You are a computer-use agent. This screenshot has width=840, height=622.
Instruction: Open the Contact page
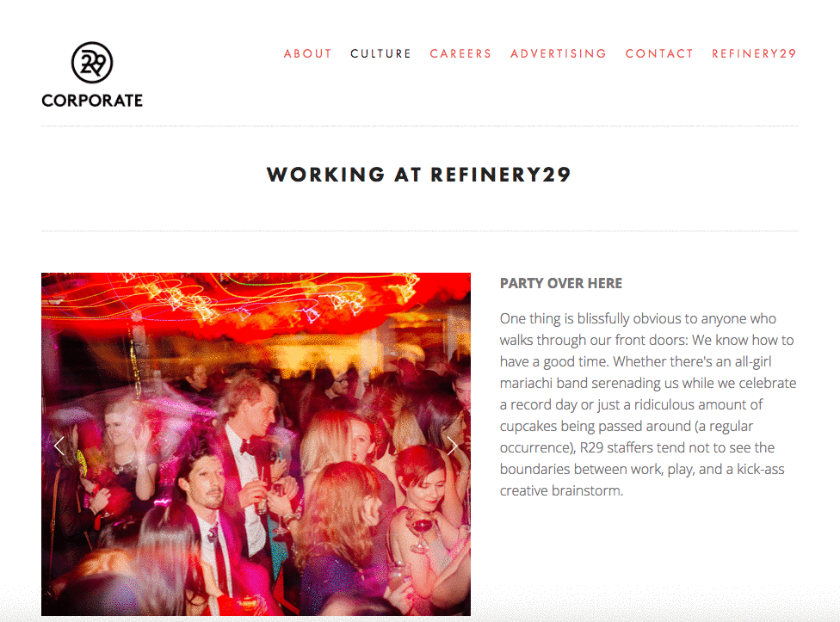[659, 53]
